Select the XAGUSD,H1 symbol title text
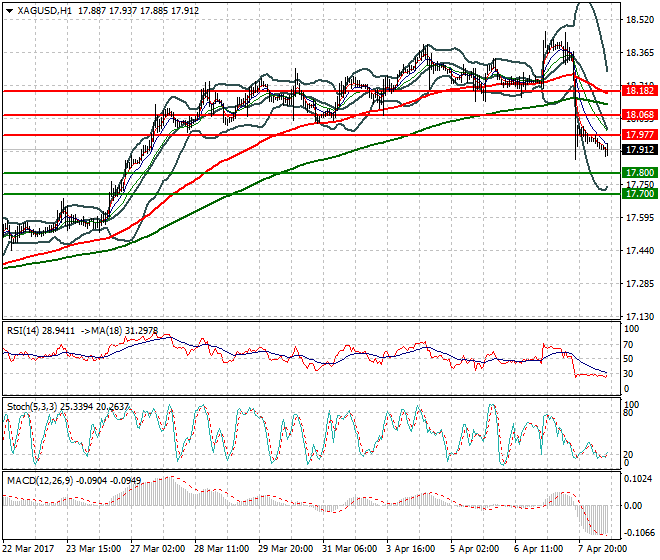This screenshot has width=660, height=560. 45,11
